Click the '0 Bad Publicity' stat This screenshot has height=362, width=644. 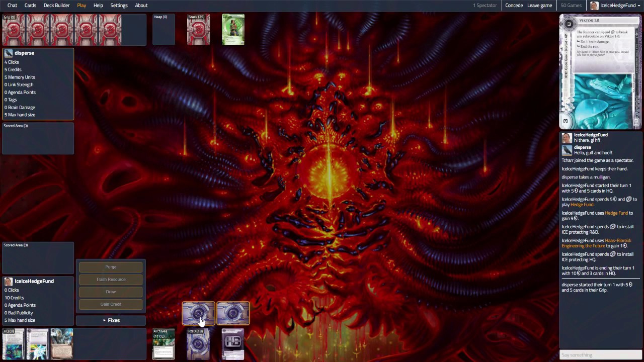pyautogui.click(x=19, y=313)
